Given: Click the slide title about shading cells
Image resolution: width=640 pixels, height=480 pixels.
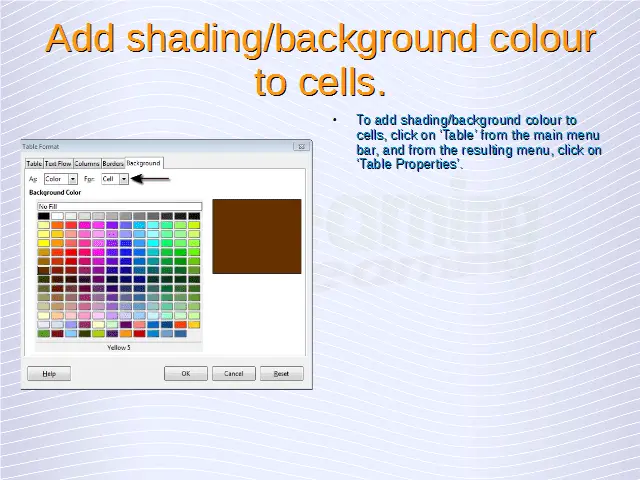Looking at the screenshot, I should [320, 60].
